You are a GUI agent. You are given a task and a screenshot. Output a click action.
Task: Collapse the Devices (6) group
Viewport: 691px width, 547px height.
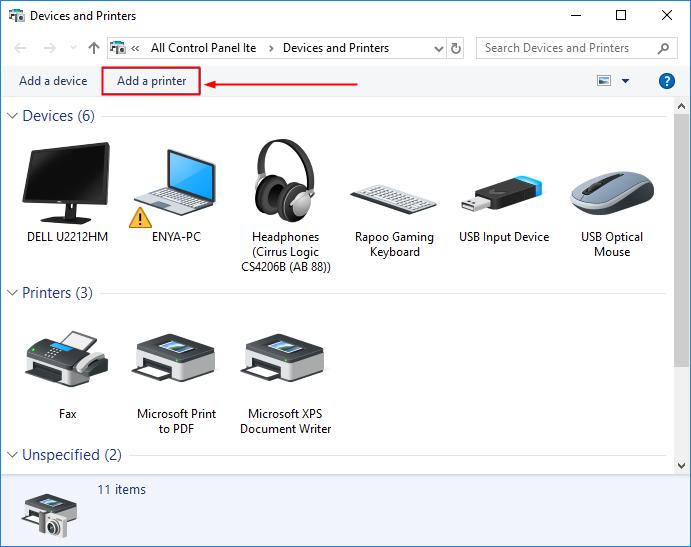click(12, 116)
